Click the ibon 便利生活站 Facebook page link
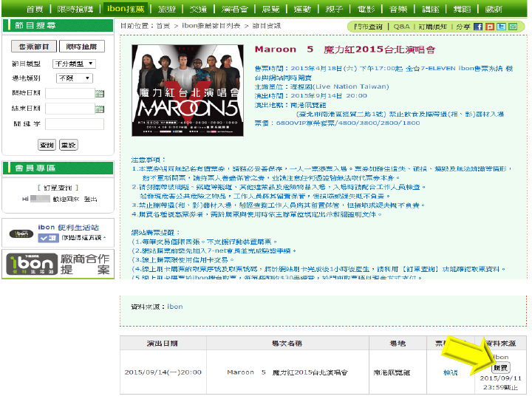The width and height of the screenshot is (532, 399). (68, 228)
